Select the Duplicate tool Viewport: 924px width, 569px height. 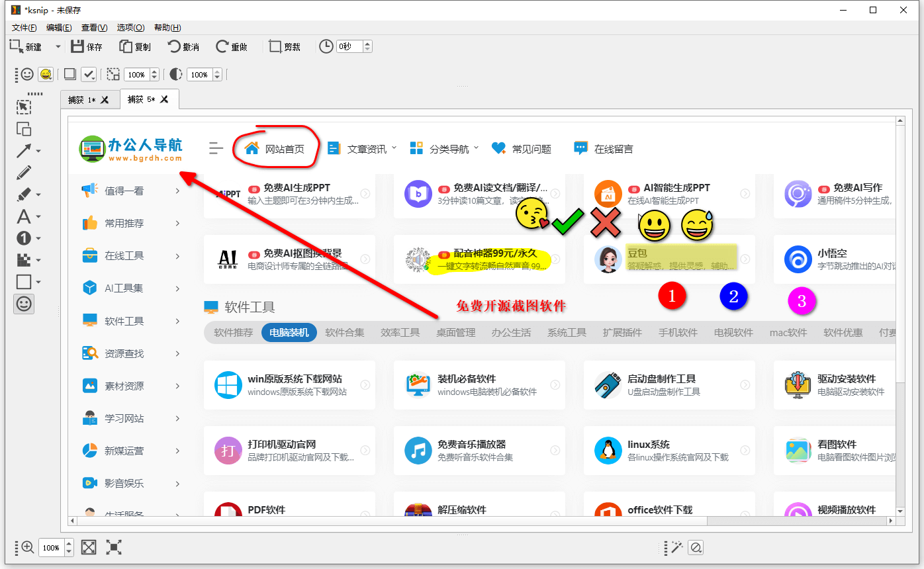pos(23,129)
